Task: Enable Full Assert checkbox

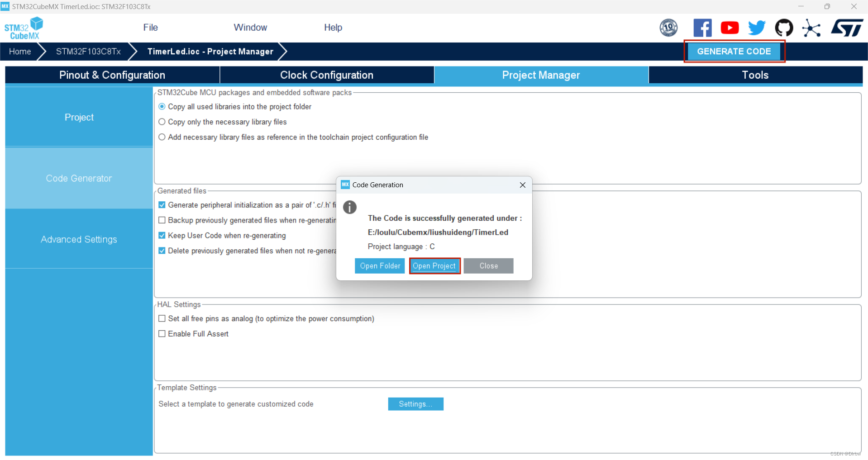Action: pos(162,334)
